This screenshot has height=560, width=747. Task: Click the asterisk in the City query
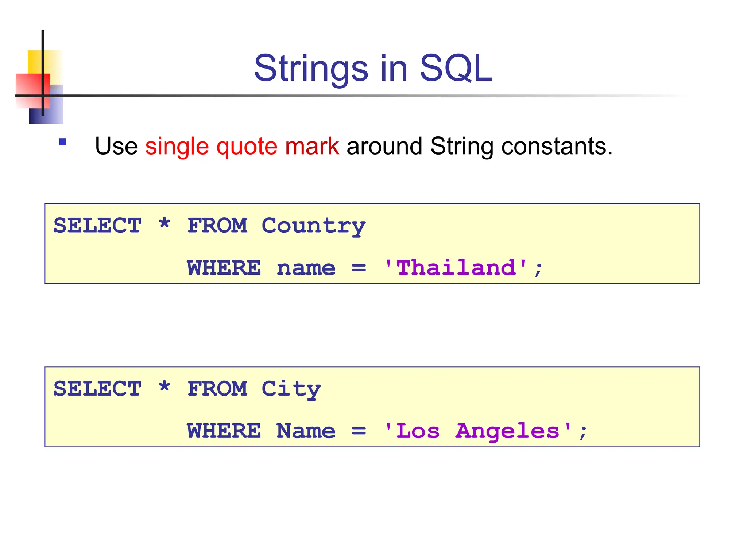pyautogui.click(x=165, y=386)
